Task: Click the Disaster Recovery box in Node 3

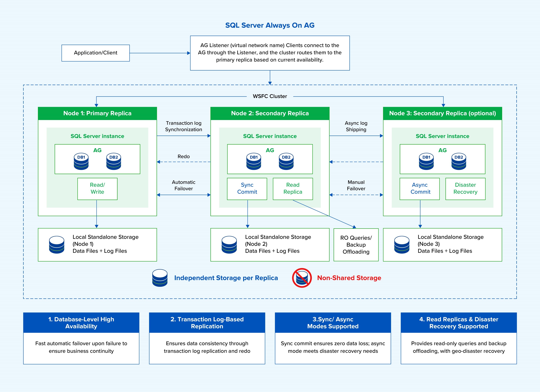Action: pos(465,189)
